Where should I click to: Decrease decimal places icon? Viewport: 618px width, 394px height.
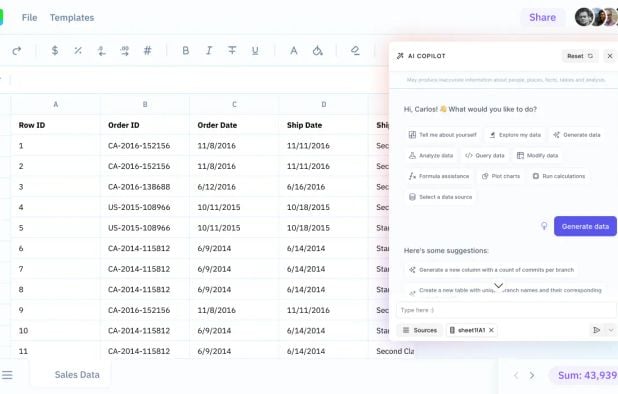pyautogui.click(x=101, y=50)
